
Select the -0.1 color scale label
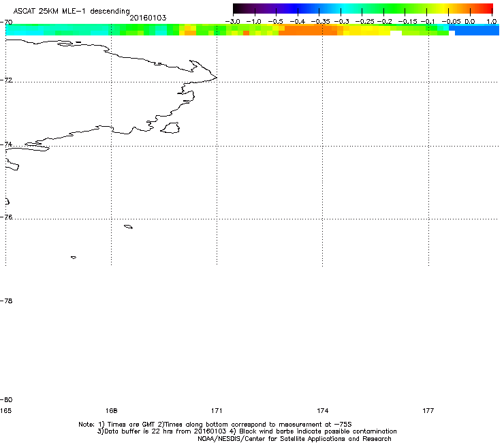[x=428, y=22]
